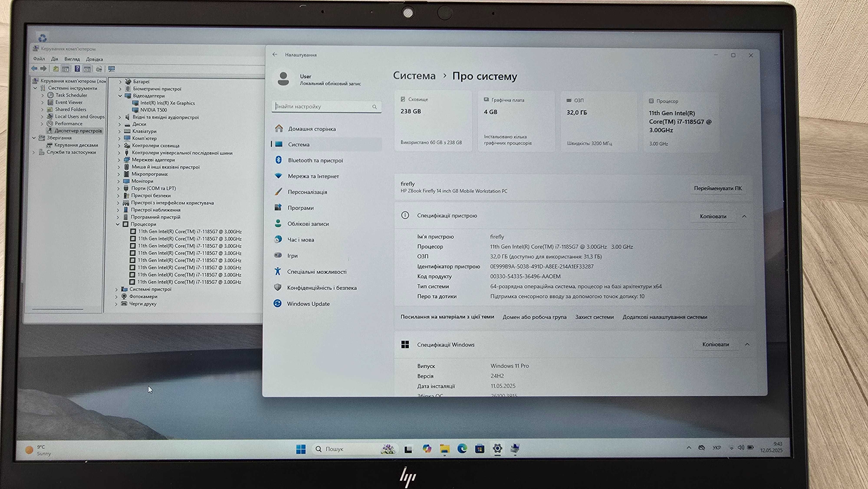Select Домашня сторінка in Settings sidebar

(312, 129)
